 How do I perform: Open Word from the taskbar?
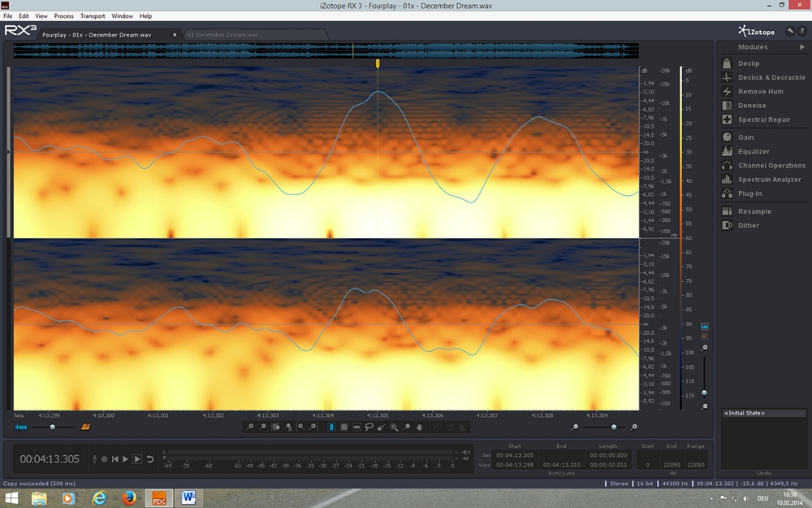[x=189, y=498]
